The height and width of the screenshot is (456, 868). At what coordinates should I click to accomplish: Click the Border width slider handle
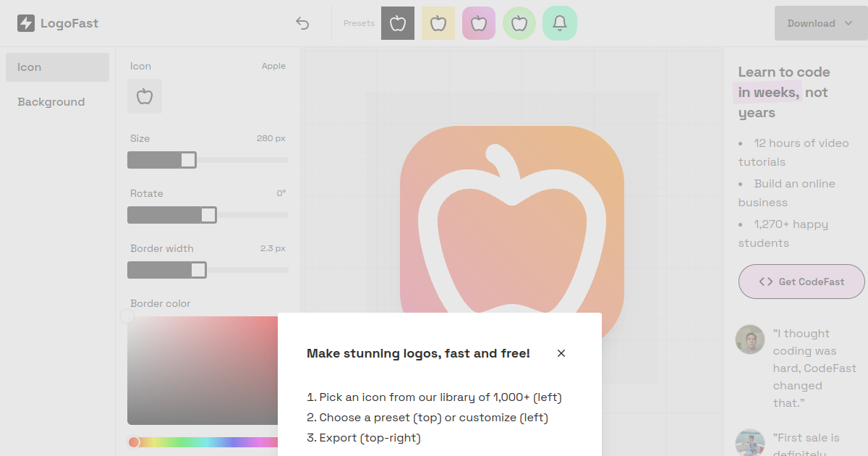coord(198,270)
